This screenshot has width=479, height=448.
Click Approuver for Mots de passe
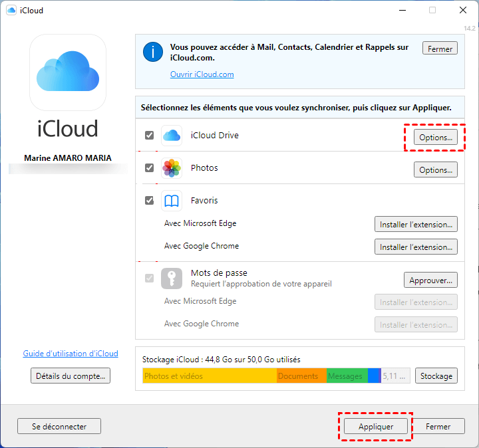pyautogui.click(x=430, y=280)
